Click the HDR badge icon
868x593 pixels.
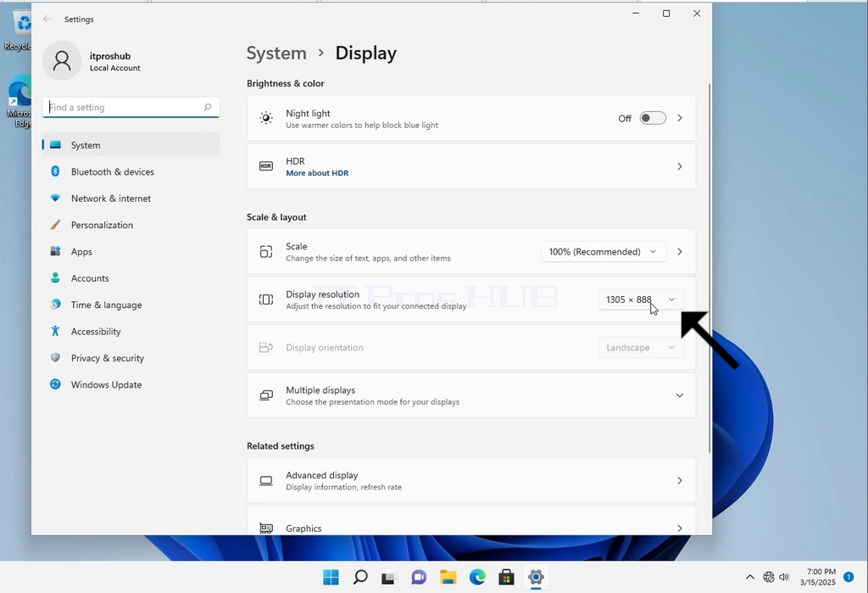tap(266, 166)
